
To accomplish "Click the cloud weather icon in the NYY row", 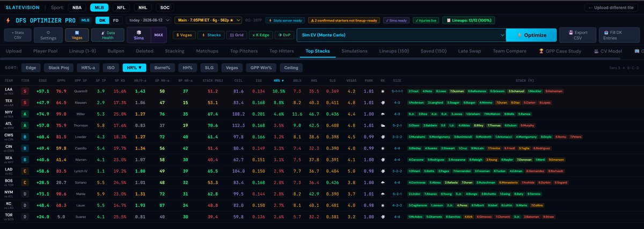I will [383, 114].
